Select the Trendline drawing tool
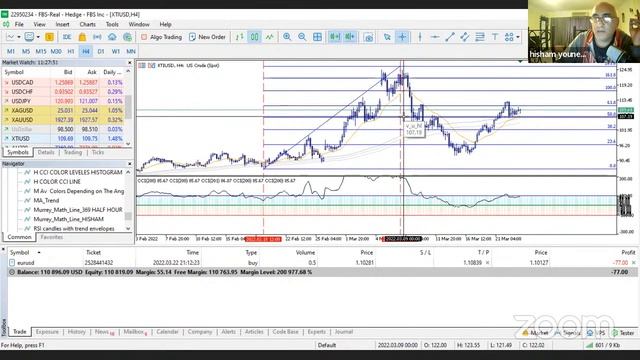640x360 pixels. [x=450, y=37]
